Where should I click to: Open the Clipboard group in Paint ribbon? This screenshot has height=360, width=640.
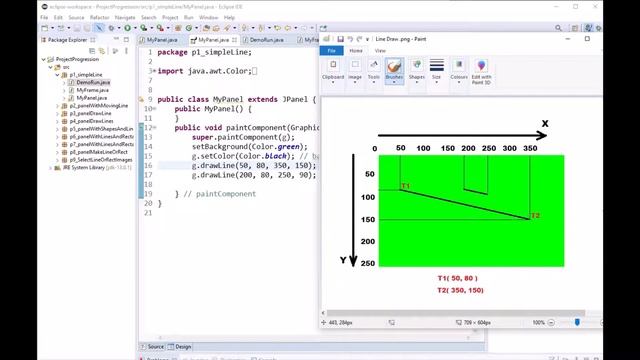[333, 71]
